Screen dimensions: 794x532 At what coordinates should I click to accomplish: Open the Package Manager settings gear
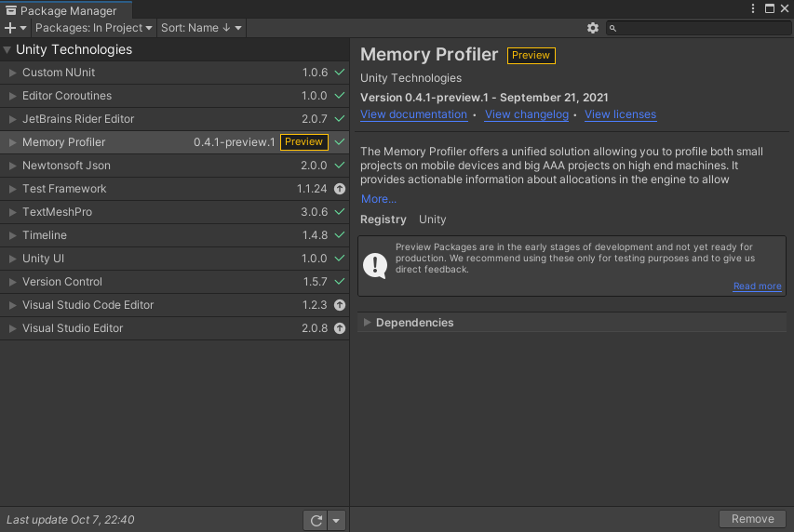pyautogui.click(x=592, y=28)
